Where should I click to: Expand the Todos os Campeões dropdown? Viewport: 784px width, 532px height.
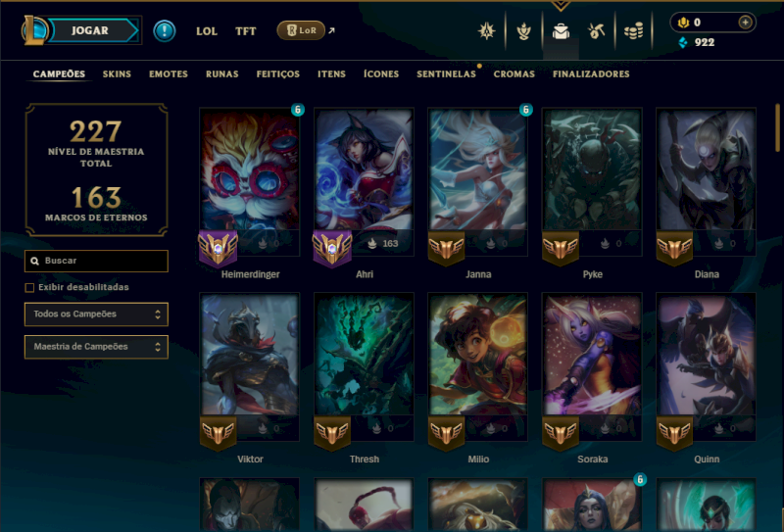96,314
